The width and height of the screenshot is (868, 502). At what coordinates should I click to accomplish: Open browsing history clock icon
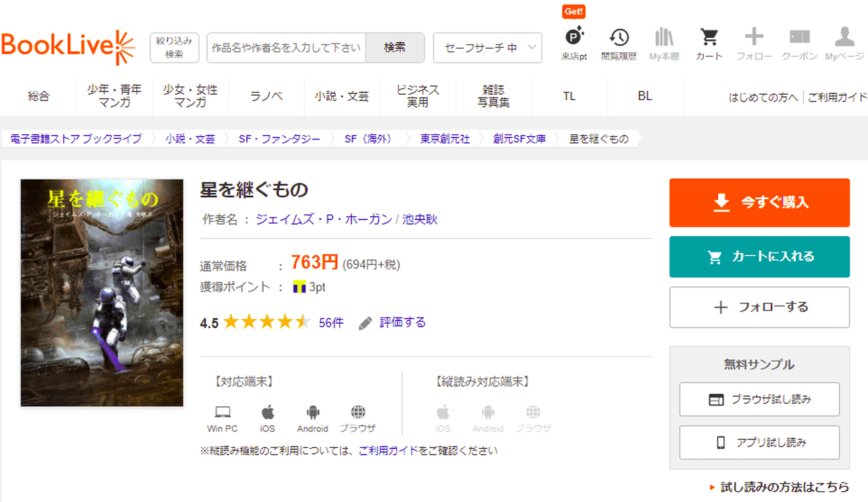pyautogui.click(x=618, y=43)
